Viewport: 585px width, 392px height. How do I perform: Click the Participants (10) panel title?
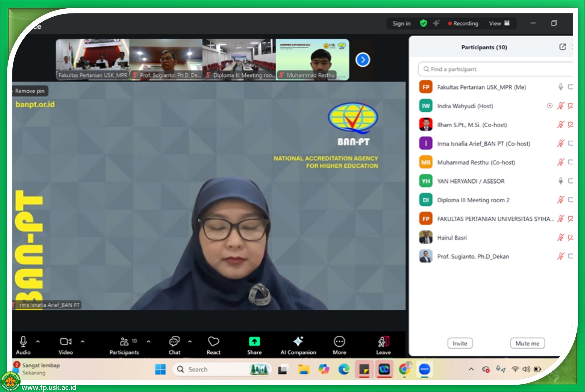coord(484,47)
